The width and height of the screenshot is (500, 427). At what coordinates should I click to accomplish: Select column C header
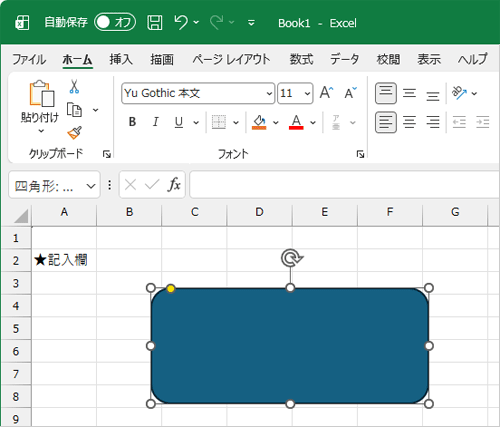pos(194,212)
